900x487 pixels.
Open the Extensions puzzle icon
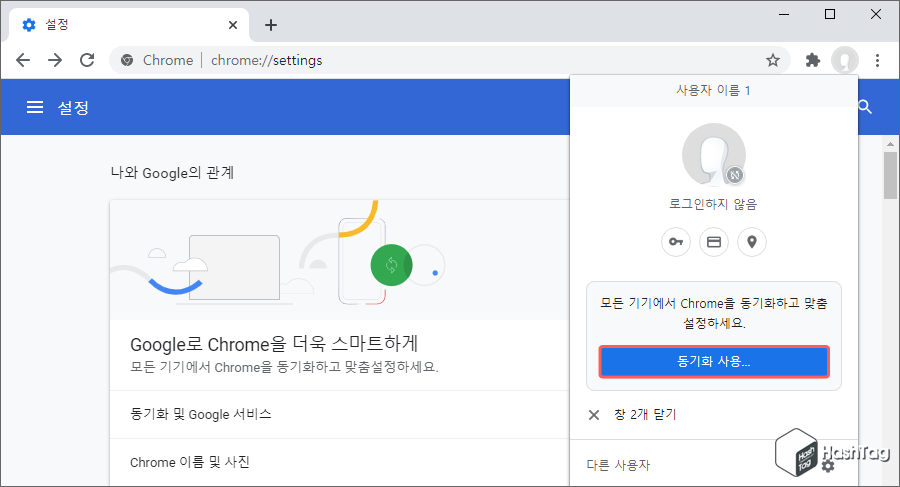[813, 60]
